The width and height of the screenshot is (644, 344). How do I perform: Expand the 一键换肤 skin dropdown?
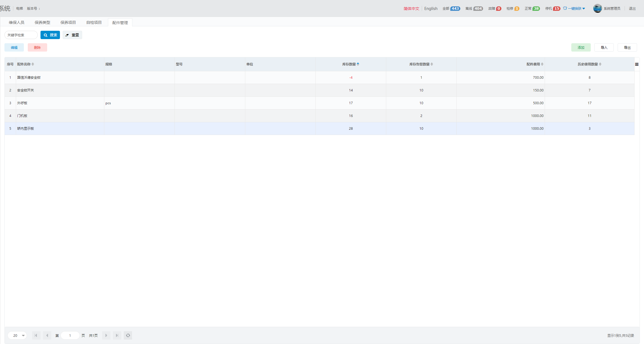(575, 8)
